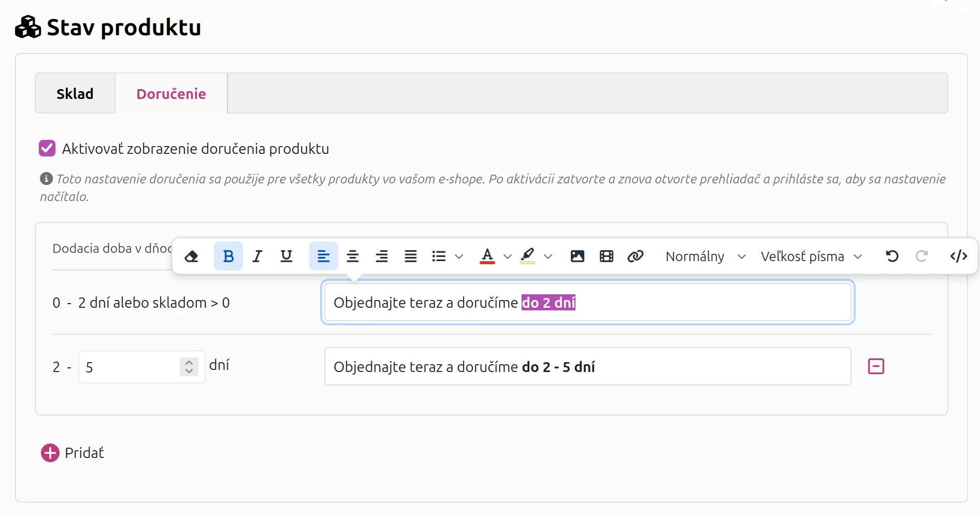Viewport: 980px width, 515px height.
Task: Open the highlight color dropdown arrow
Action: (x=548, y=256)
